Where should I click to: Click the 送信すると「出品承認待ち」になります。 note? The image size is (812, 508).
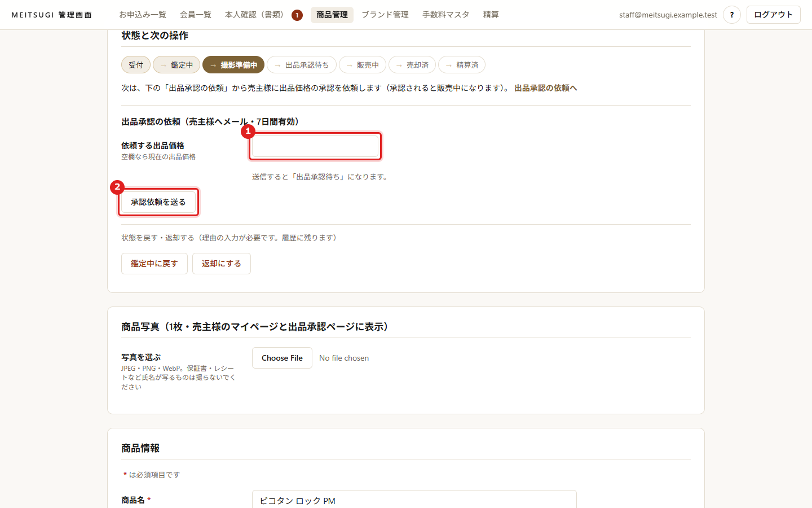tap(321, 177)
